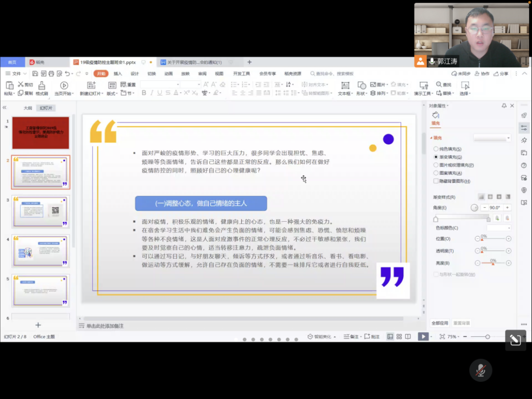The width and height of the screenshot is (532, 399).
Task: Click the Share (分享) button
Action: [501, 74]
